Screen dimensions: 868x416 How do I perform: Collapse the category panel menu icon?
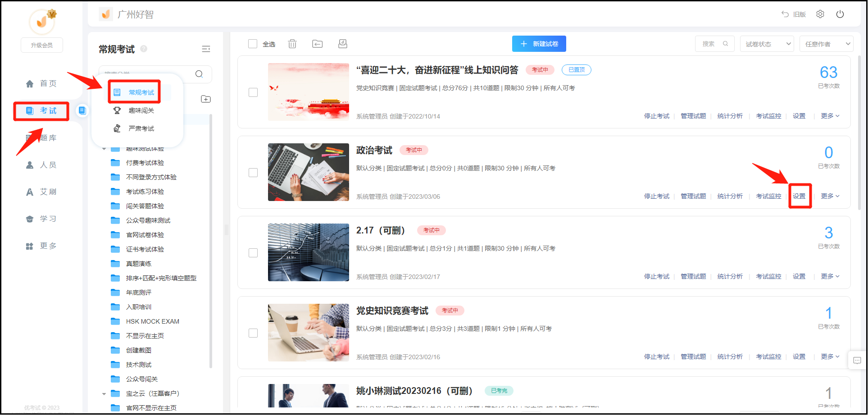point(206,49)
